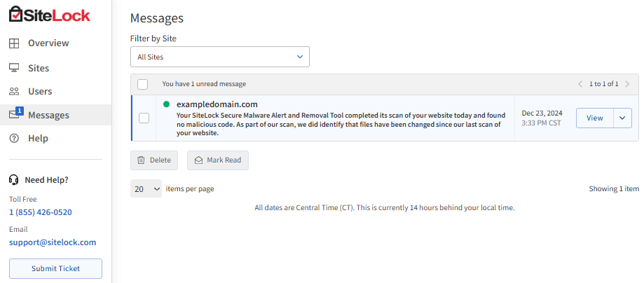Screen dimensions: 644x283
Task: Click the Users people icon
Action: (x=14, y=91)
